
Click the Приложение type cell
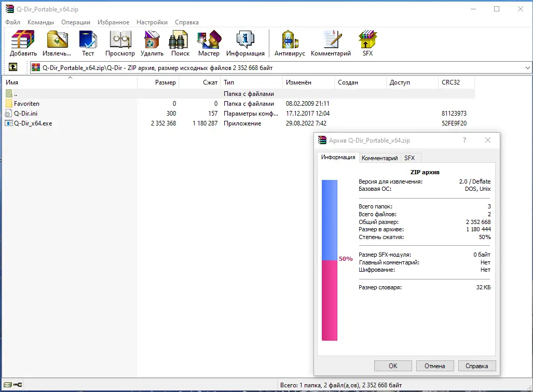click(242, 123)
